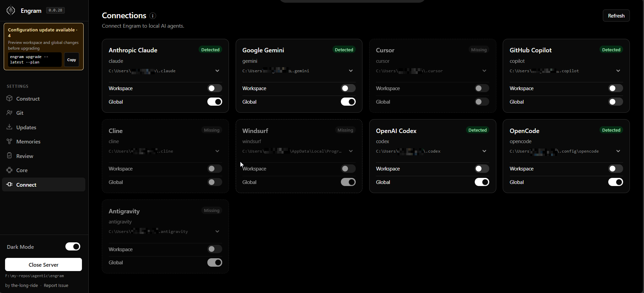644x293 pixels.
Task: Enable Global for GitHub Copilot
Action: pos(616,102)
